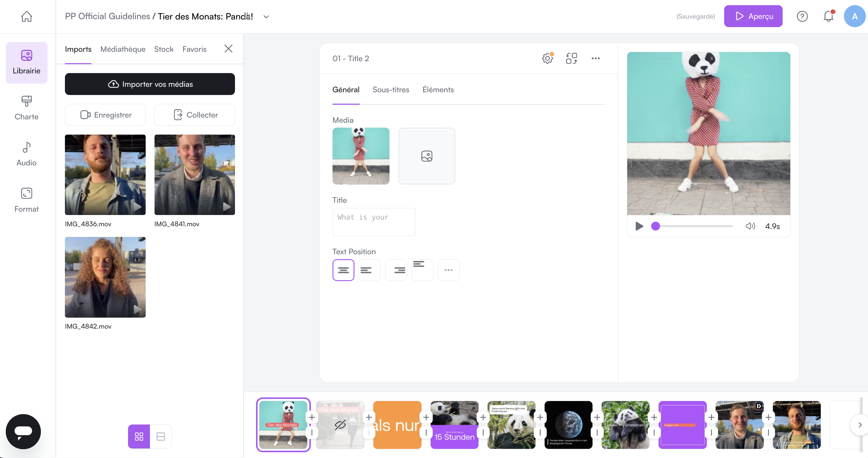Select right-aligned text position
The width and height of the screenshot is (868, 458).
coord(396,270)
